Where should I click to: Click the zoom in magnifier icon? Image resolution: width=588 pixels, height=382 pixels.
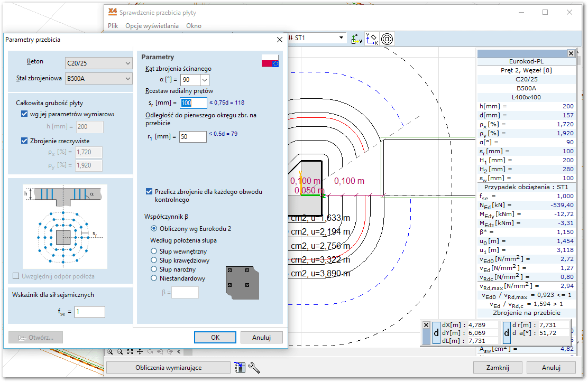point(110,352)
